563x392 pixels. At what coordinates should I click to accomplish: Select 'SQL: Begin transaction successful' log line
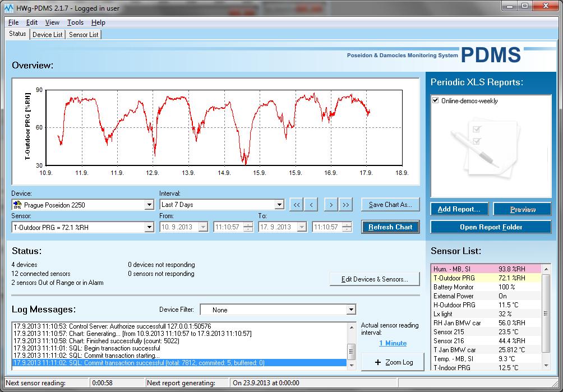click(179, 348)
